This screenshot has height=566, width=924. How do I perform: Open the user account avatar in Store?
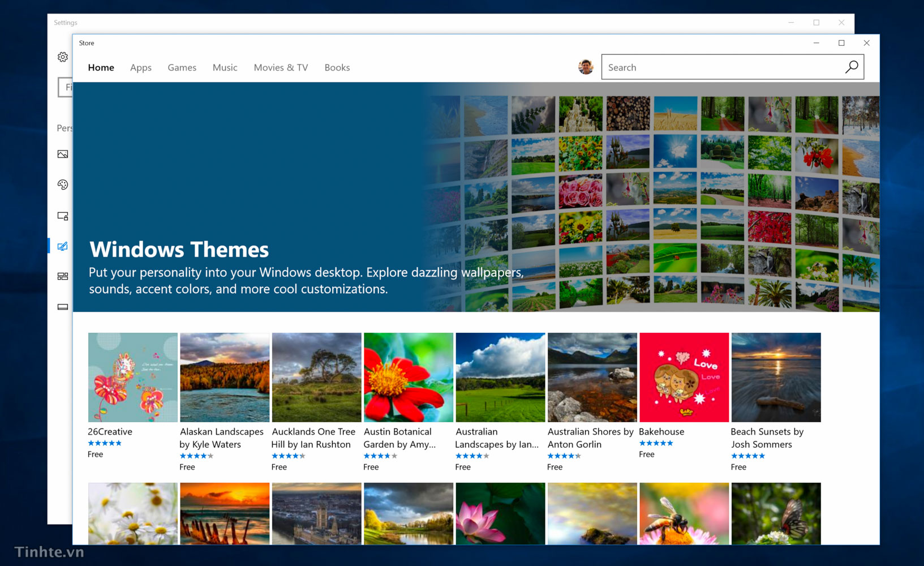pyautogui.click(x=586, y=67)
